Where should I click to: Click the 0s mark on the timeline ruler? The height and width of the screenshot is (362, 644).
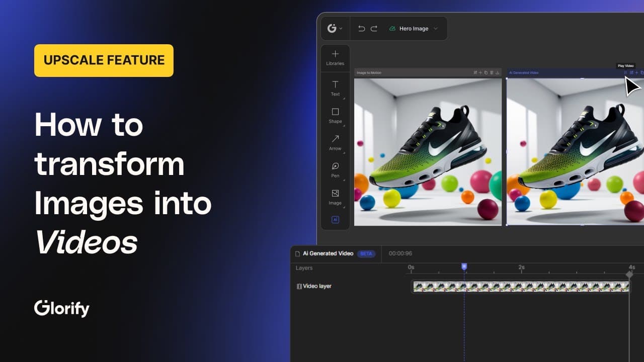point(411,267)
